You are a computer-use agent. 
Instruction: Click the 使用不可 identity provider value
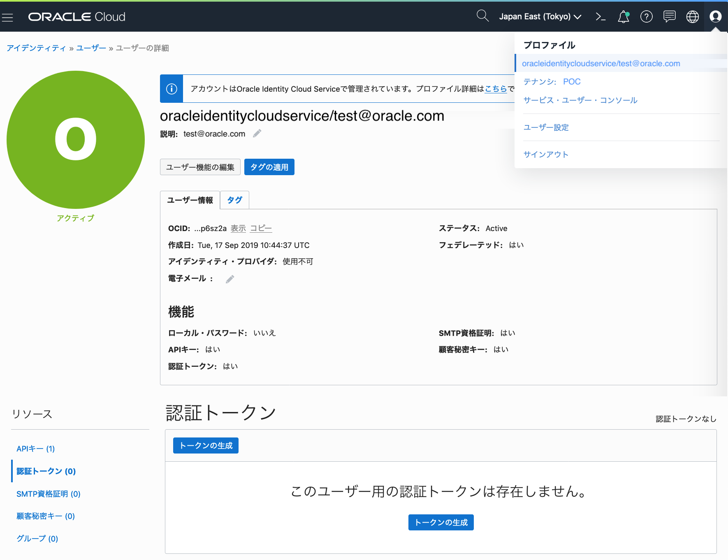point(298,262)
